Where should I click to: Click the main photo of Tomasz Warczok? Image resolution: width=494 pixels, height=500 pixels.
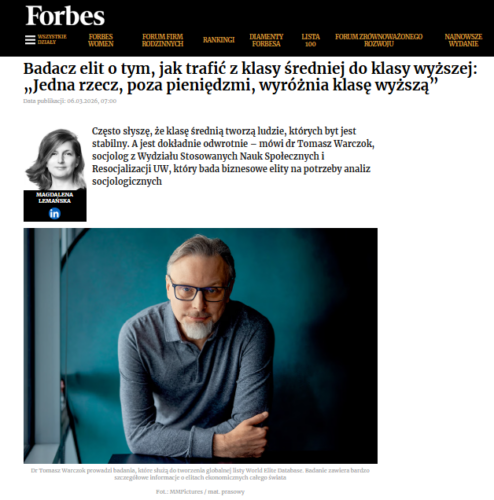click(x=200, y=346)
